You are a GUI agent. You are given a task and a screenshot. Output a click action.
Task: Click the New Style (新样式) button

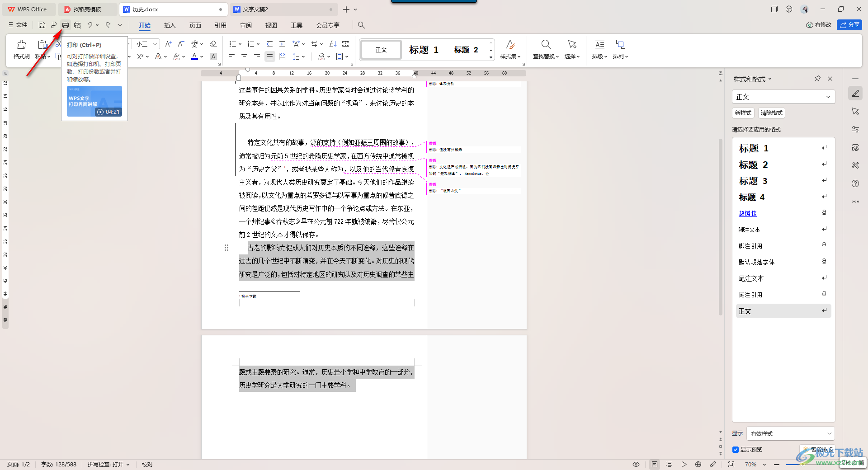[x=743, y=113]
